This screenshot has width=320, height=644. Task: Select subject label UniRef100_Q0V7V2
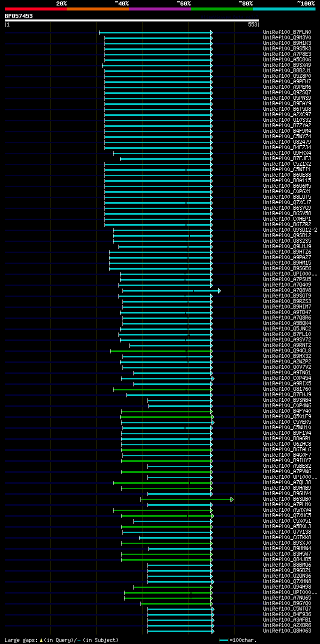[287, 367]
